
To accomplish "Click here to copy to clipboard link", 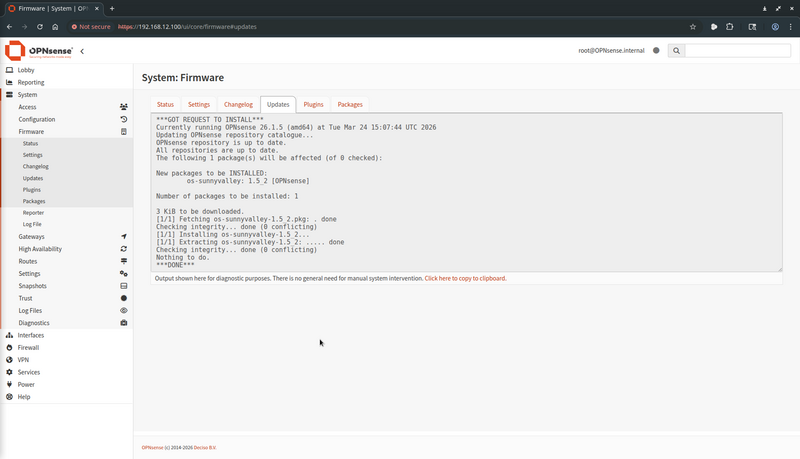I will click(465, 278).
